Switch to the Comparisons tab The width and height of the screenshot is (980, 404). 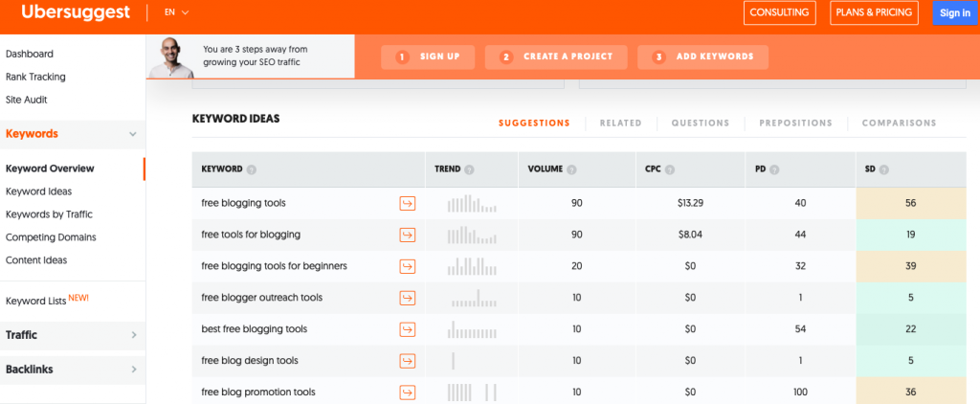point(900,123)
